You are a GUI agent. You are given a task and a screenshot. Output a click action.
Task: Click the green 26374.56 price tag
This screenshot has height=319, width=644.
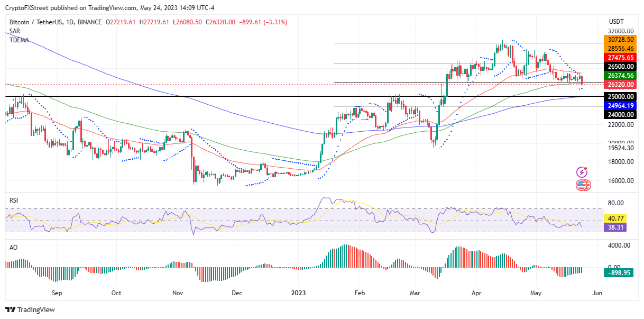click(x=621, y=76)
